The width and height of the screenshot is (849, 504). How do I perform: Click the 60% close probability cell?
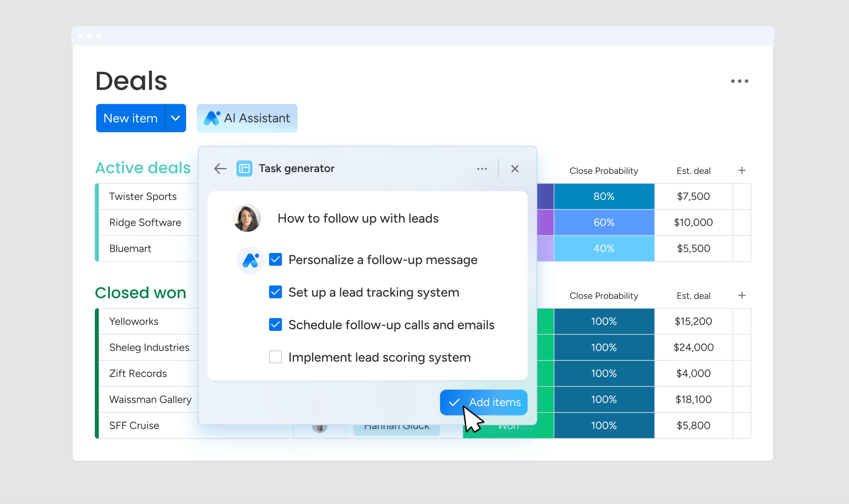(x=604, y=222)
